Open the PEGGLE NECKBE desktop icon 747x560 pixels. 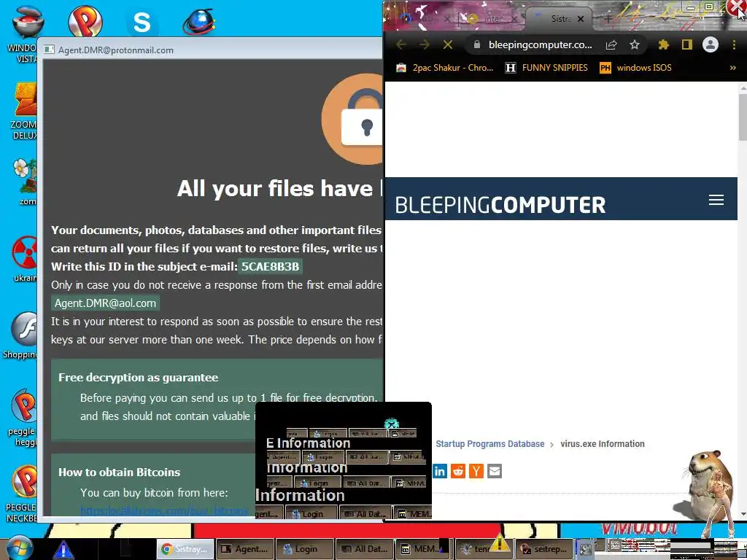click(x=22, y=494)
